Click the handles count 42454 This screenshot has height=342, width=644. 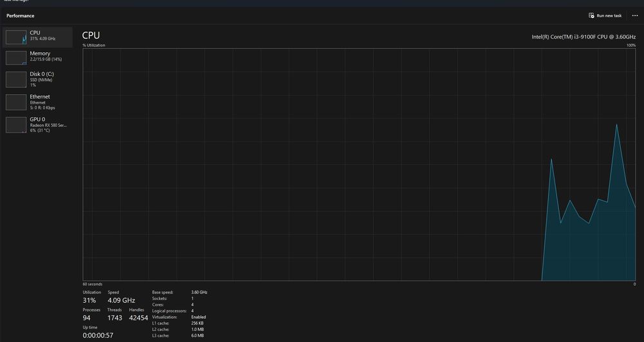tap(138, 318)
